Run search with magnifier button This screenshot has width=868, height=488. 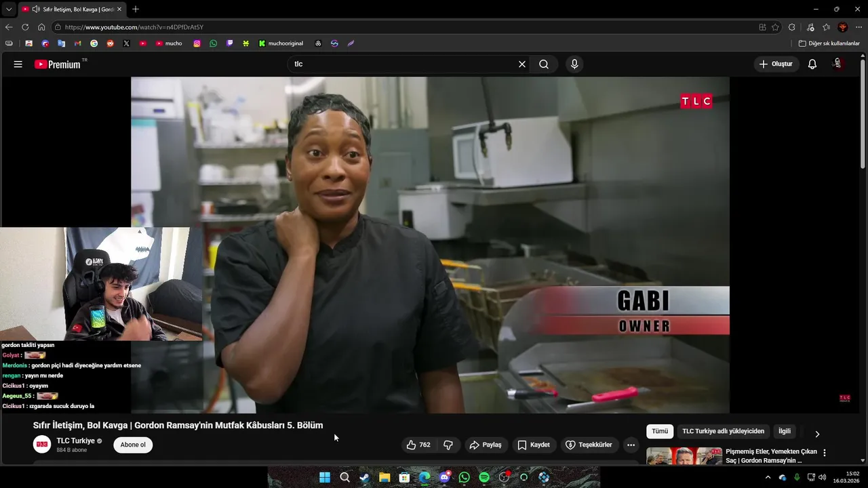[544, 64]
